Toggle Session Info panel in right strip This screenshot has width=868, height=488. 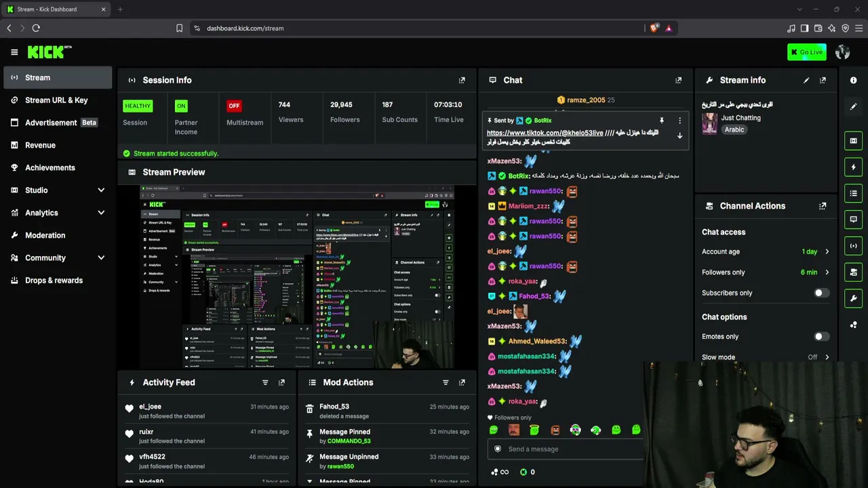click(854, 245)
